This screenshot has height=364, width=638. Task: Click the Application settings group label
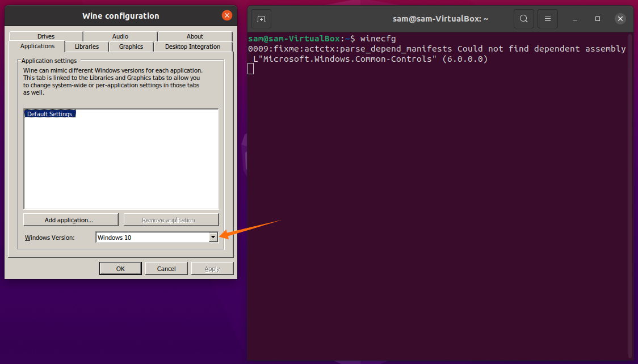[49, 61]
